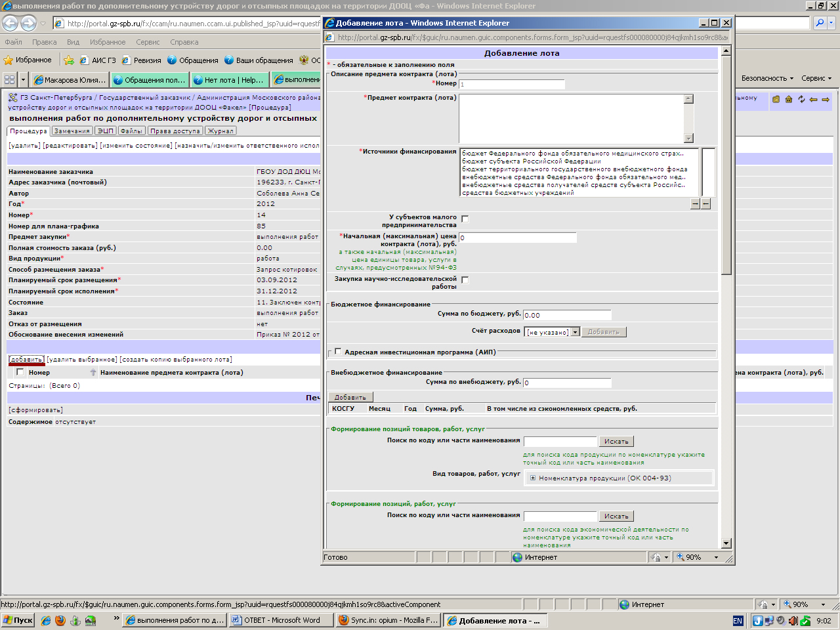Click the [добавить] lot link
840x630 pixels.
[x=26, y=360]
